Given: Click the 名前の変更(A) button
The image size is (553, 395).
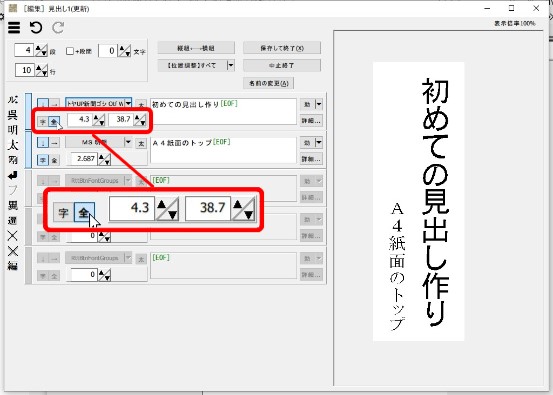Looking at the screenshot, I should point(269,83).
